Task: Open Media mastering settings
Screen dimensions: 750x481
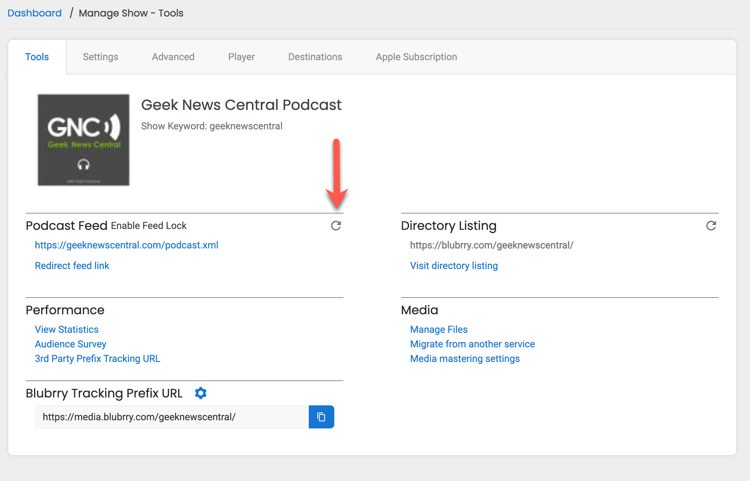Action: (464, 359)
